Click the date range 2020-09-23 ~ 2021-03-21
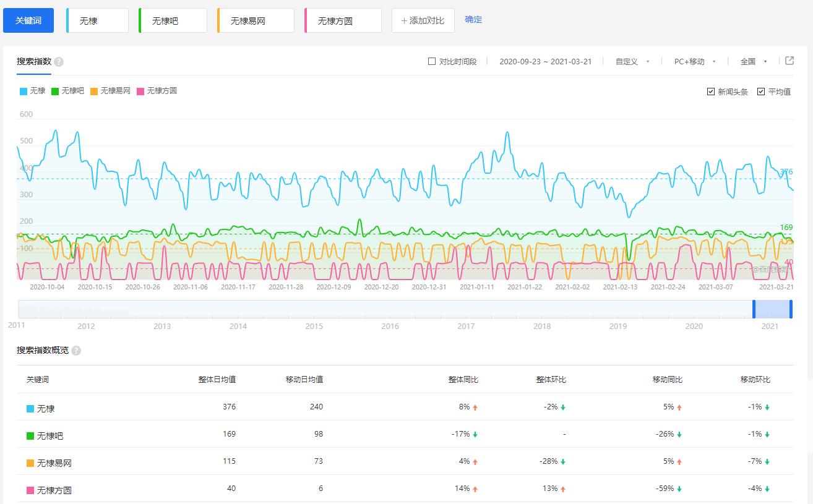 pyautogui.click(x=545, y=61)
